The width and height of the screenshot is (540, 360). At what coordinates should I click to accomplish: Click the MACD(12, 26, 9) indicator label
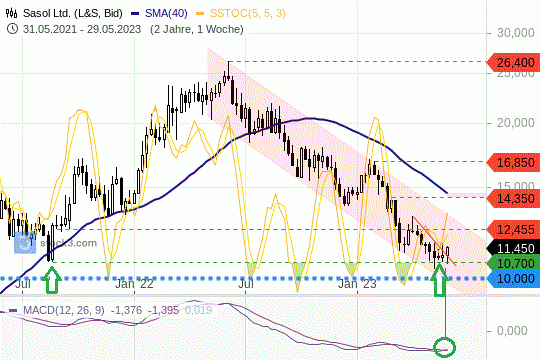click(64, 310)
